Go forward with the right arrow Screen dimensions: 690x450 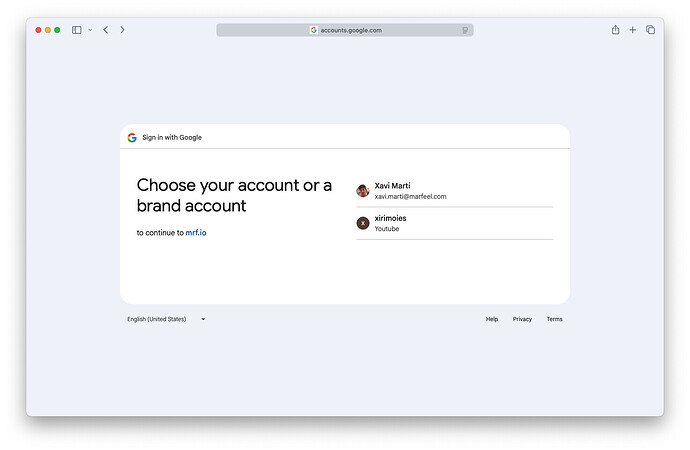pyautogui.click(x=122, y=30)
